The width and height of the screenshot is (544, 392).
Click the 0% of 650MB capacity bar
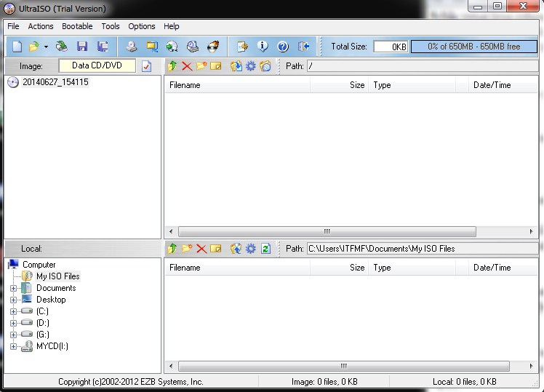click(474, 47)
